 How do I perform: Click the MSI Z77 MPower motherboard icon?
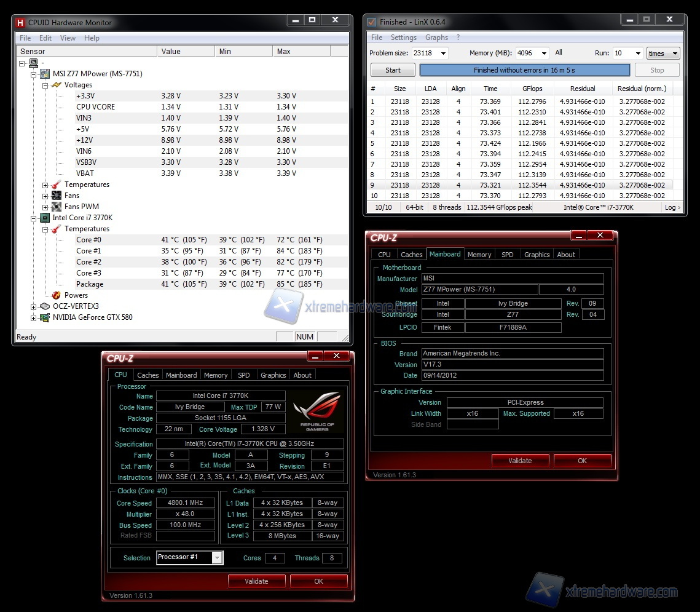click(x=45, y=74)
